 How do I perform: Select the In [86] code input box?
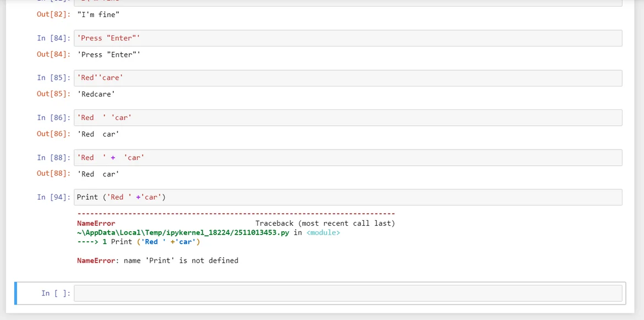click(x=348, y=117)
